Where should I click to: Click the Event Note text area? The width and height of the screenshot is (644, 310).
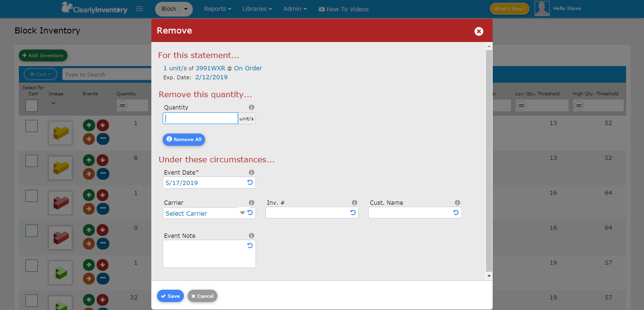click(x=209, y=254)
